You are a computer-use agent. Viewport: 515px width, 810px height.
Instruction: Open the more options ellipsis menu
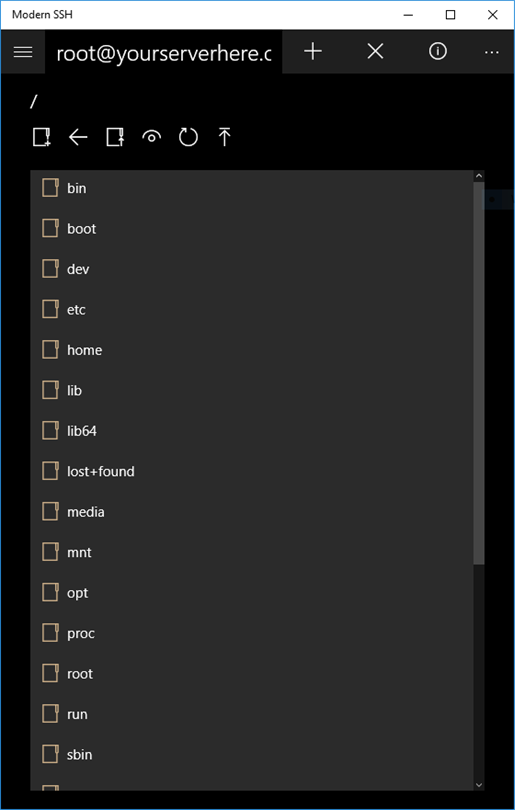(492, 52)
